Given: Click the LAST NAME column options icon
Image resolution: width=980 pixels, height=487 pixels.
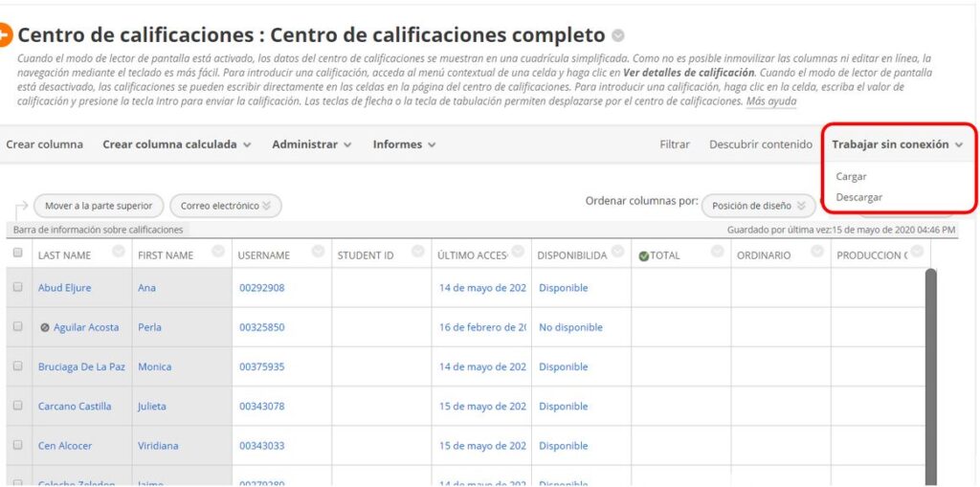Looking at the screenshot, I should 119,252.
